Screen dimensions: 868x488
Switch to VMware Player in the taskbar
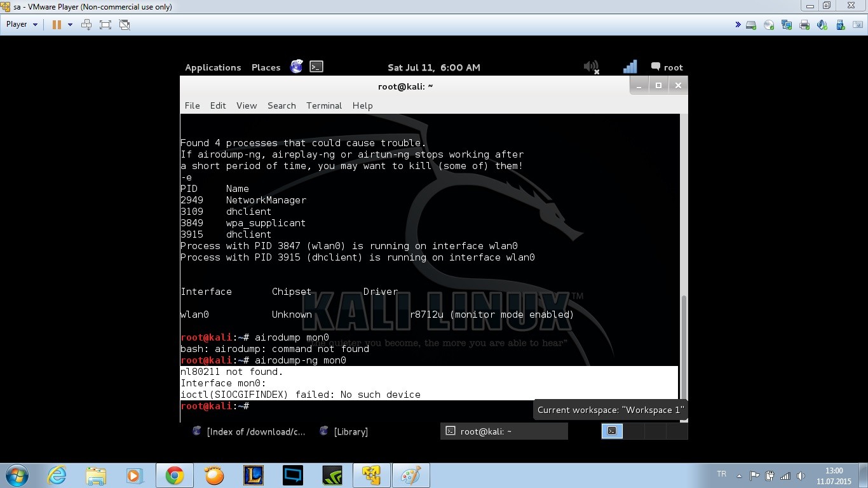[372, 475]
